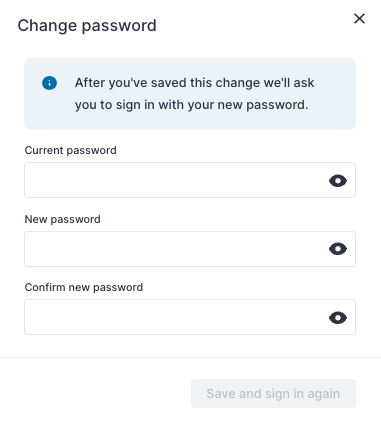This screenshot has height=427, width=381.
Task: Click the Save and sign in again button
Action: coord(273,393)
